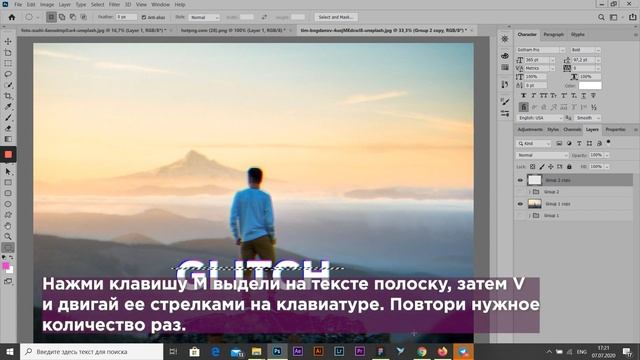Choose Intersect with selection mode icon

click(83, 17)
